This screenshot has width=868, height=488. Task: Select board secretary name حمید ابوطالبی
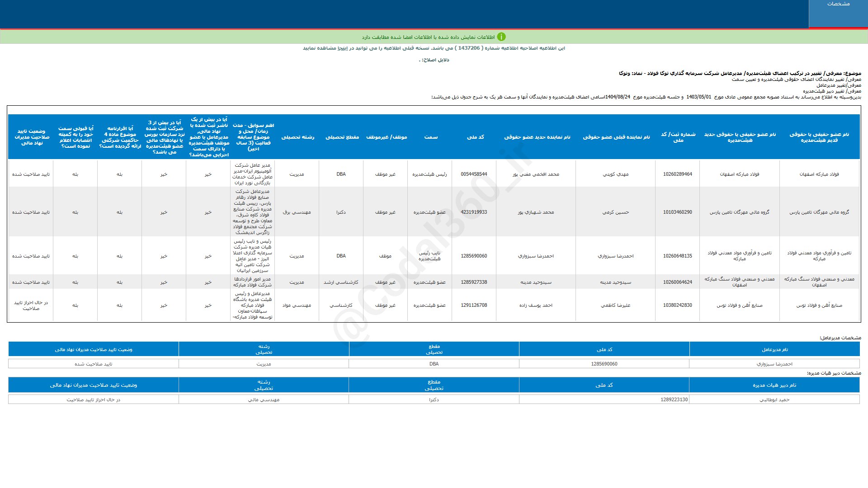tap(774, 400)
